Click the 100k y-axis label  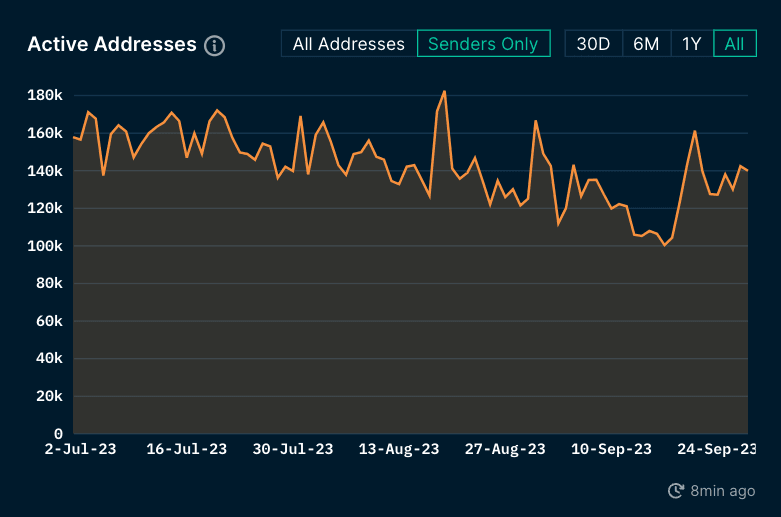coord(45,246)
